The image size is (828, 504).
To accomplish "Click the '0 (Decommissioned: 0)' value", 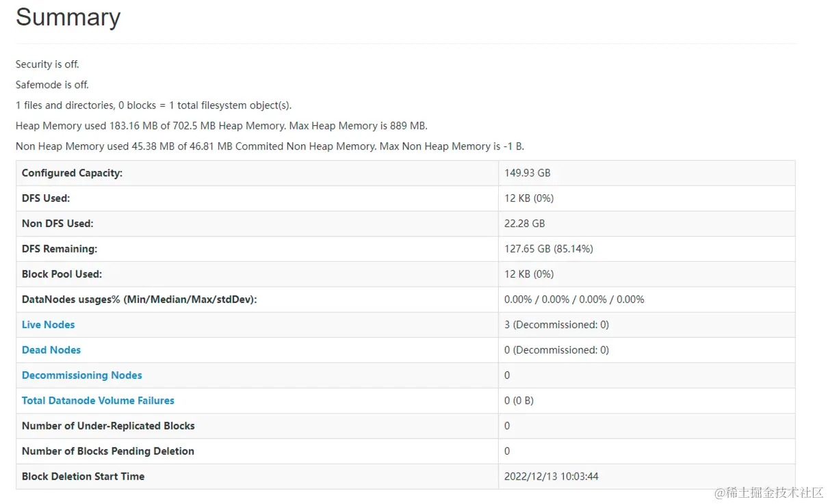I will [x=556, y=350].
